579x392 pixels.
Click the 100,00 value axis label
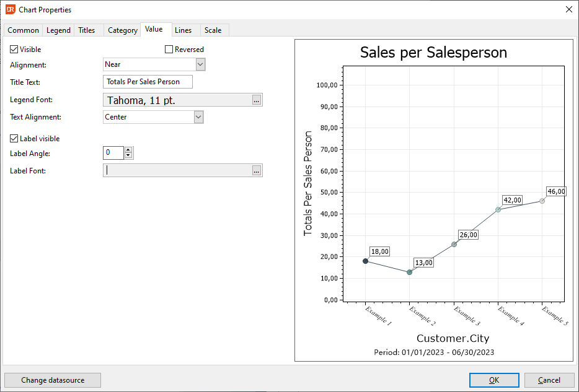[327, 85]
